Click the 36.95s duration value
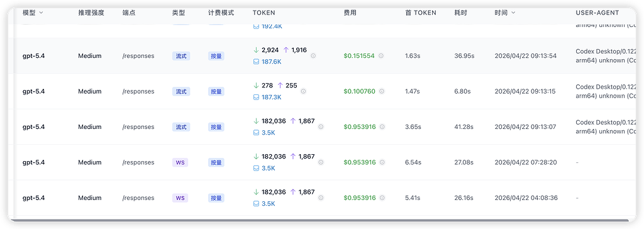 (x=464, y=56)
